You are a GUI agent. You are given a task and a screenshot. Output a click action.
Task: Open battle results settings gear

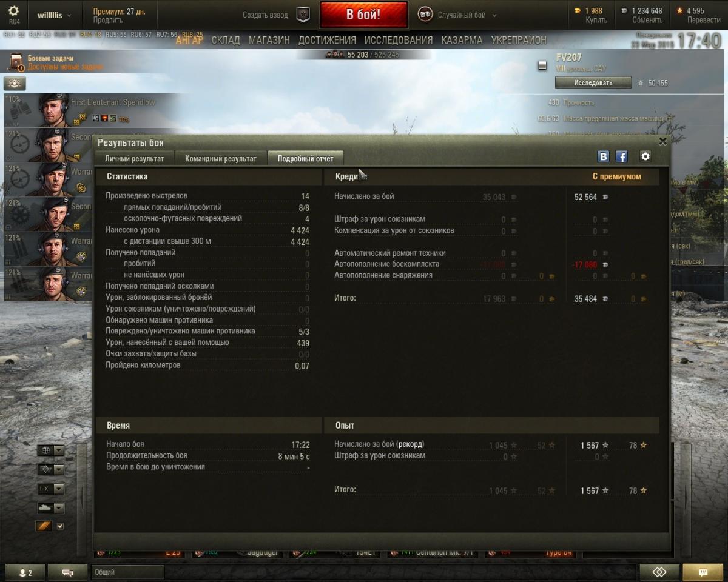(645, 156)
